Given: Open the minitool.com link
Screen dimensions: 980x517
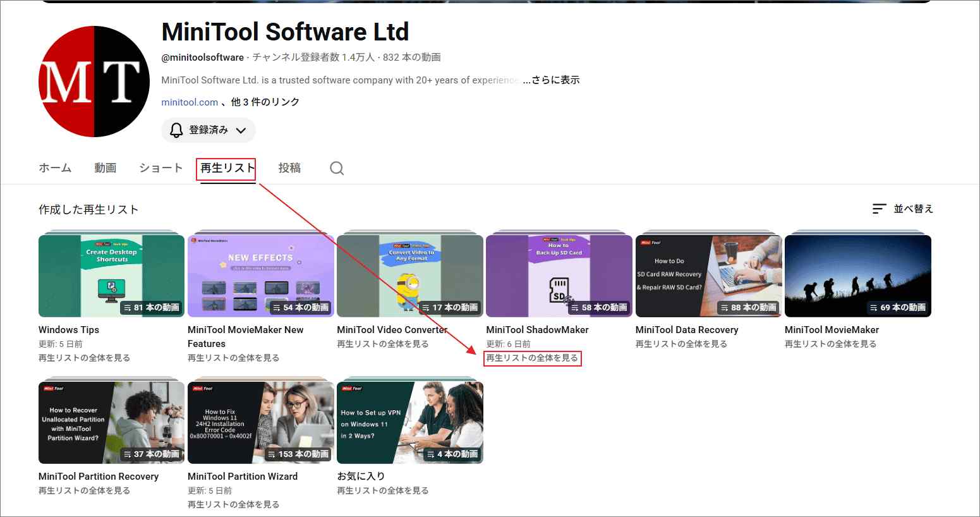Looking at the screenshot, I should pos(190,101).
